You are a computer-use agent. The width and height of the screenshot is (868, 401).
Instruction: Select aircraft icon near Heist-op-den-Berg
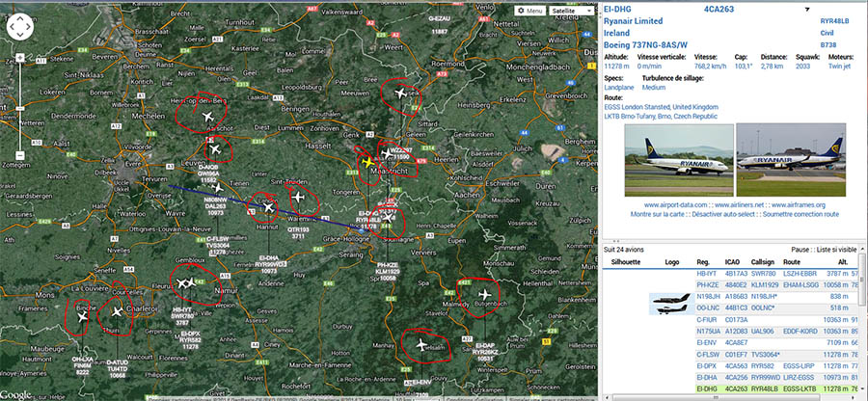(x=208, y=116)
